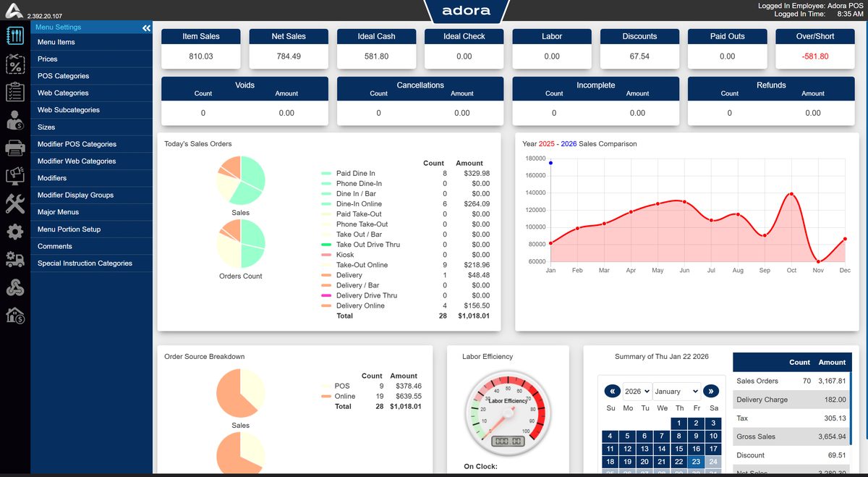Viewport: 868px width, 477px height.
Task: Open Major Menus entry
Action: pyautogui.click(x=91, y=212)
